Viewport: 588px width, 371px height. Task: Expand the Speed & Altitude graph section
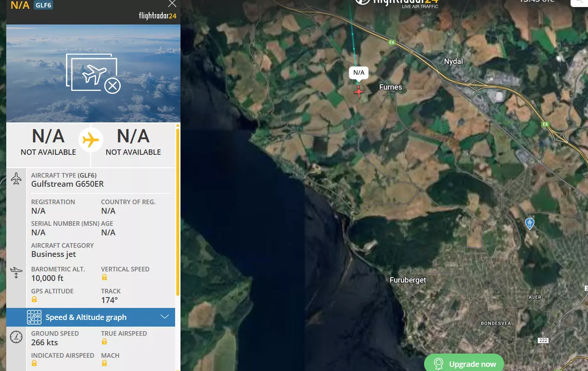[90, 317]
